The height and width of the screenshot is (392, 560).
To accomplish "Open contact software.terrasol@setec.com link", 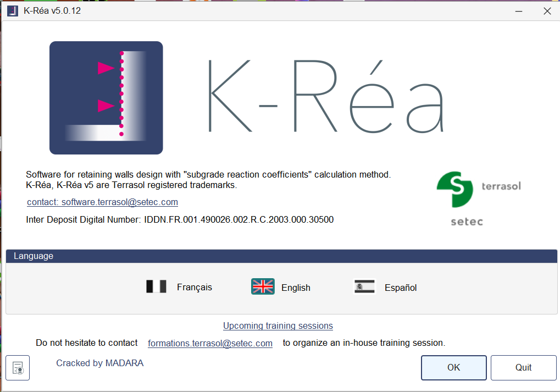I will coord(102,202).
